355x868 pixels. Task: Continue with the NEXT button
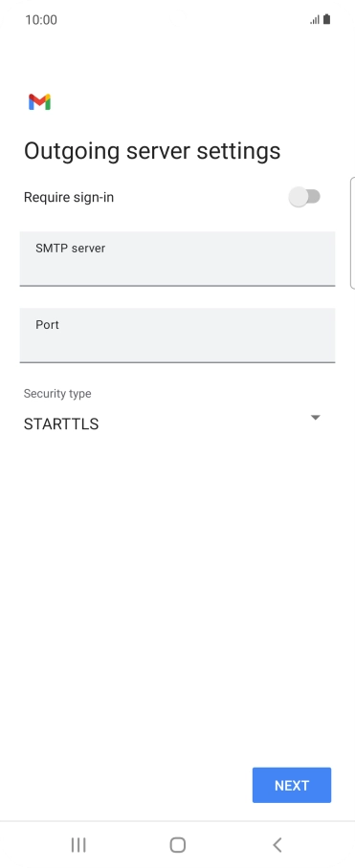[x=292, y=785]
